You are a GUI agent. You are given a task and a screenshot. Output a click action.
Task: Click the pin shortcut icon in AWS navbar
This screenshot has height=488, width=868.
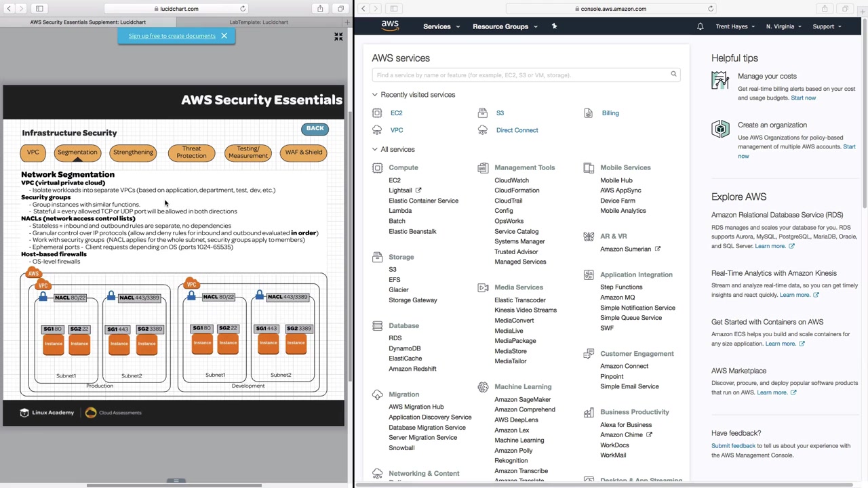pyautogui.click(x=554, y=26)
